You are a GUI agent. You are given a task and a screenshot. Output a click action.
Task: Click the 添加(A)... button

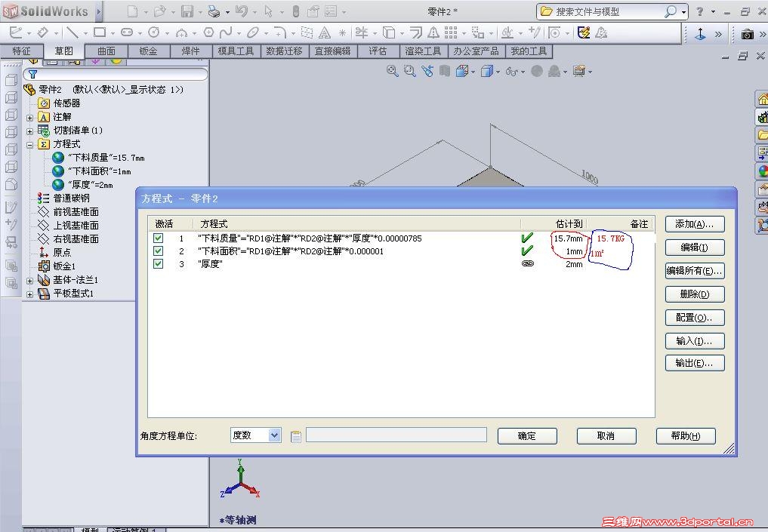tap(695, 224)
